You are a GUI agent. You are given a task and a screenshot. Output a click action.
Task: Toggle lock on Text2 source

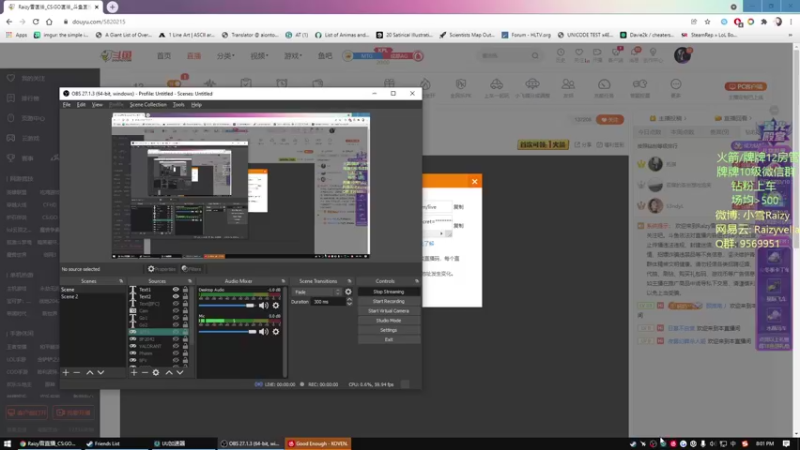(185, 296)
